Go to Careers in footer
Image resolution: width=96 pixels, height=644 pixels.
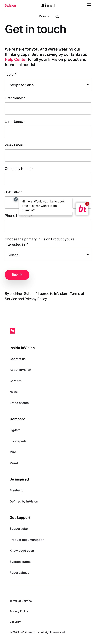15,381
